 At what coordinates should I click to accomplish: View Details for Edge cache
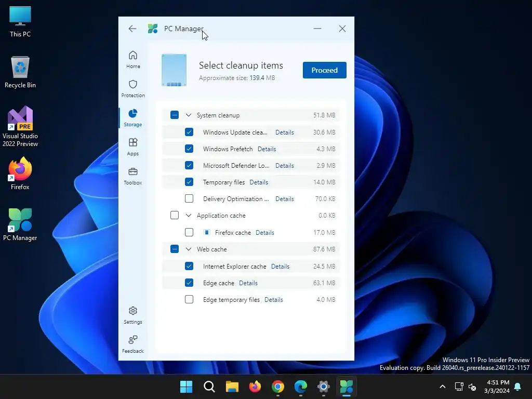[x=248, y=283]
